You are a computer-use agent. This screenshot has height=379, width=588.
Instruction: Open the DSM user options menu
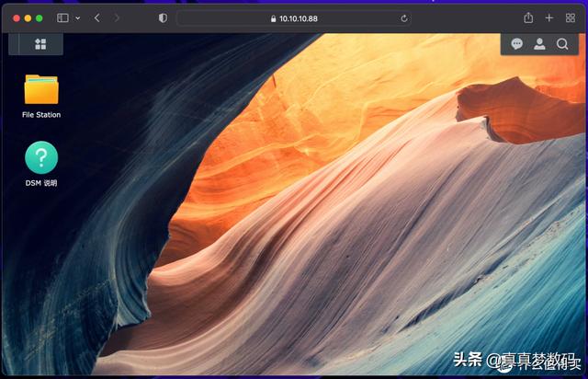point(539,43)
